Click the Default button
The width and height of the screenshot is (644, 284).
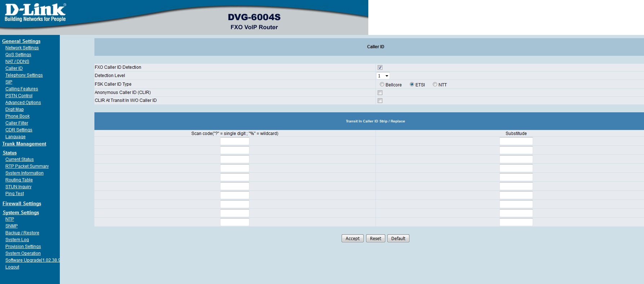click(398, 239)
